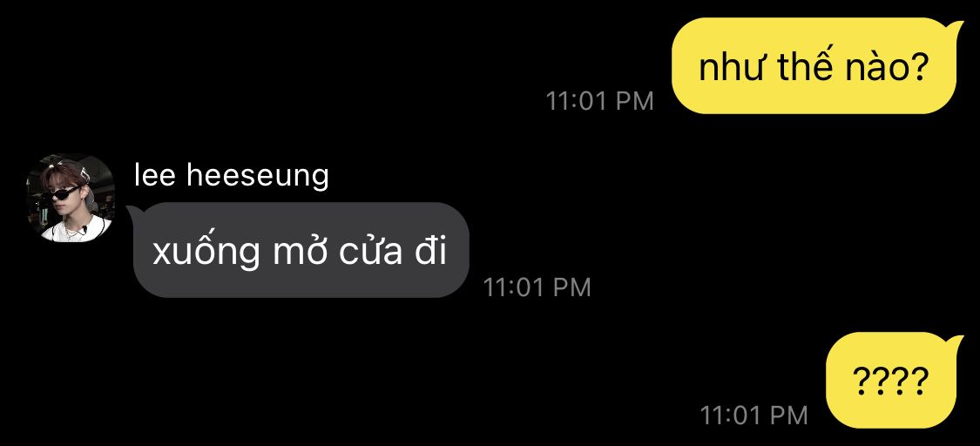Image resolution: width=980 pixels, height=446 pixels.
Task: Click the sunglasses in the avatar photo
Action: [x=64, y=193]
